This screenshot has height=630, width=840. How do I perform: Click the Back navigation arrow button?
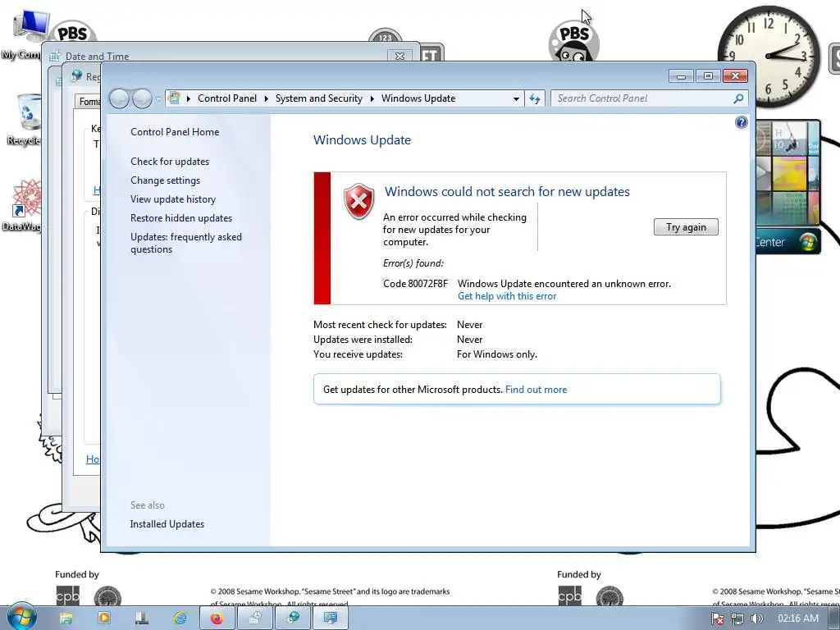point(119,98)
